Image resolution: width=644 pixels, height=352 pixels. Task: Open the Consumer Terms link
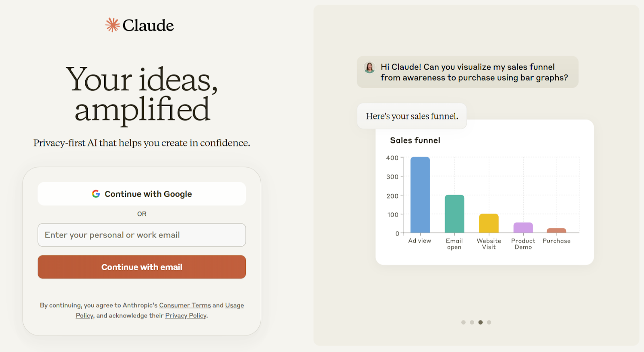point(185,305)
